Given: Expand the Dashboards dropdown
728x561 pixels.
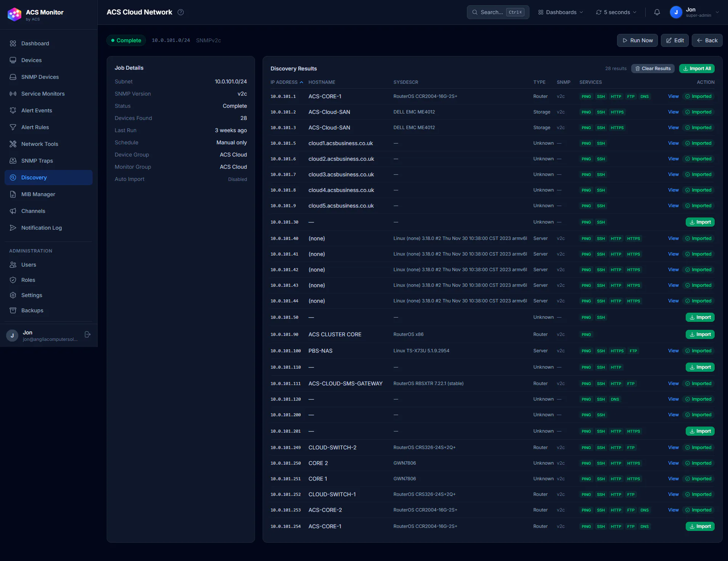Looking at the screenshot, I should tap(560, 12).
